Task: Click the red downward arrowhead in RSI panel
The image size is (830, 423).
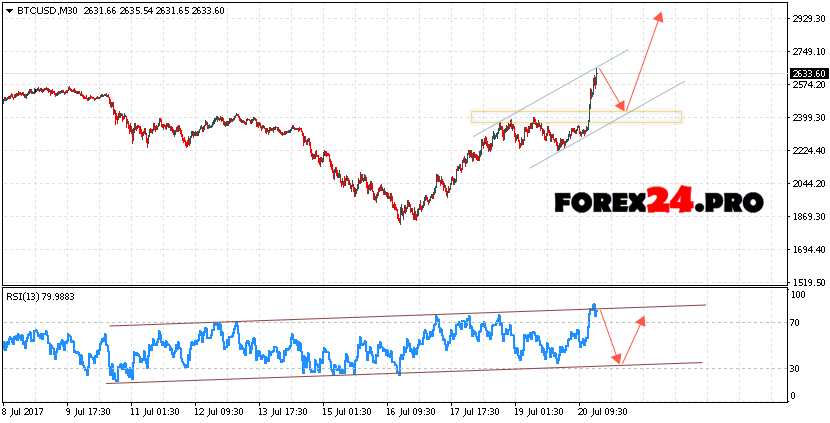Action: (620, 360)
